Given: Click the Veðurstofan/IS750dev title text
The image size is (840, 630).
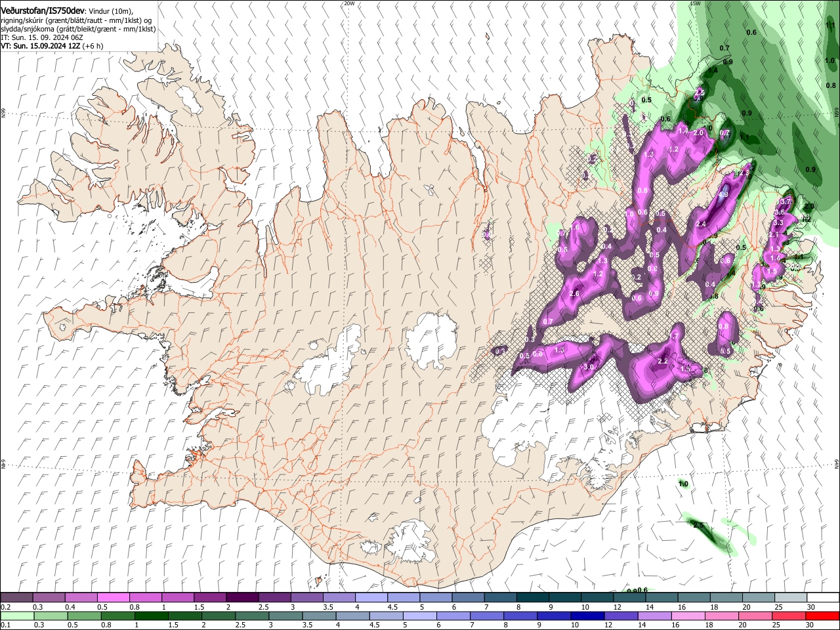Looking at the screenshot, I should click(43, 11).
